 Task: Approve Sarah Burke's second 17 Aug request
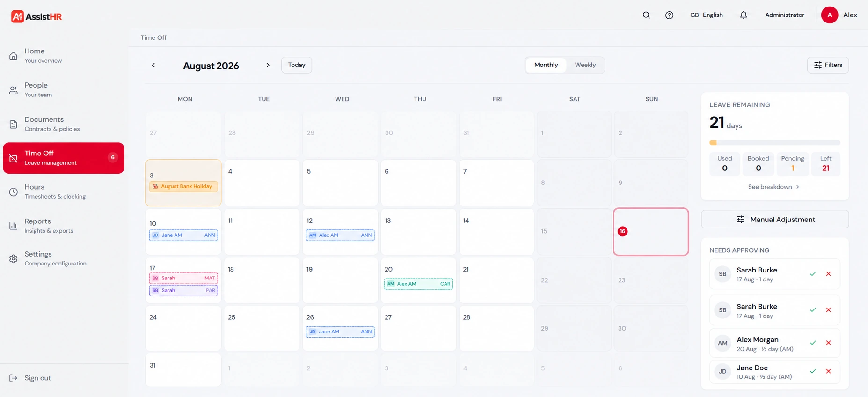click(813, 310)
